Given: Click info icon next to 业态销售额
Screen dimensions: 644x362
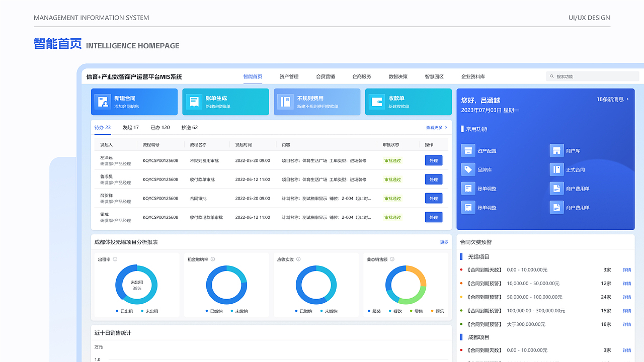Looking at the screenshot, I should coord(392,259).
